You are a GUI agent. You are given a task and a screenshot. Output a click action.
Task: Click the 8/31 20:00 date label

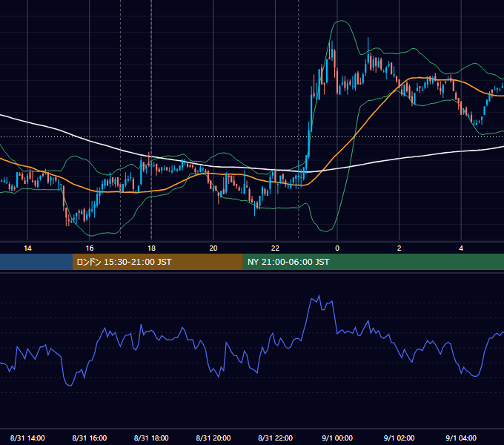[213, 438]
